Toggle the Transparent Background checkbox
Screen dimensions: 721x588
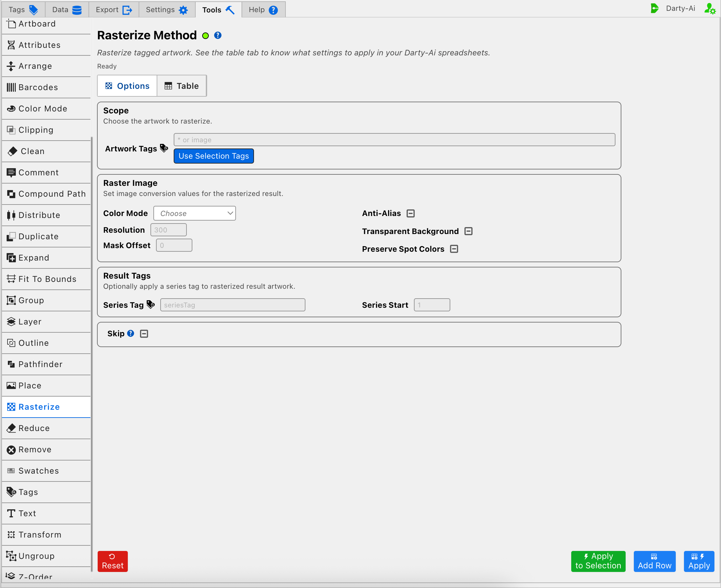[469, 231]
